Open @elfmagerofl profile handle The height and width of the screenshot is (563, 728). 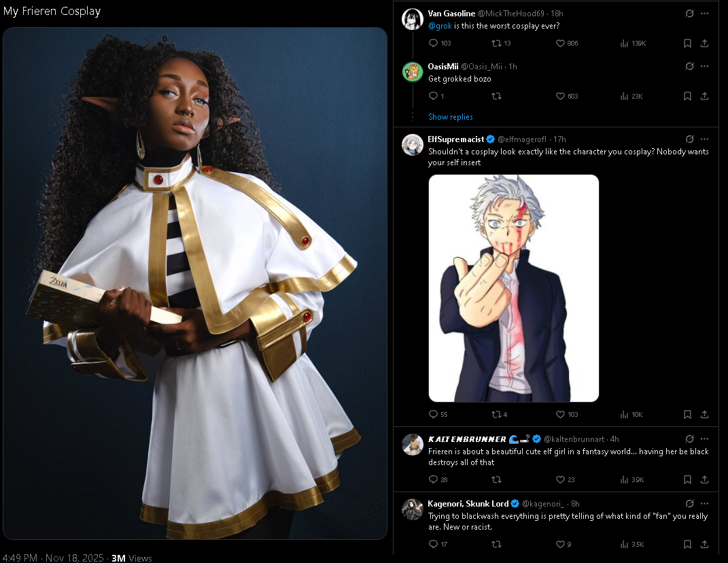pyautogui.click(x=522, y=139)
